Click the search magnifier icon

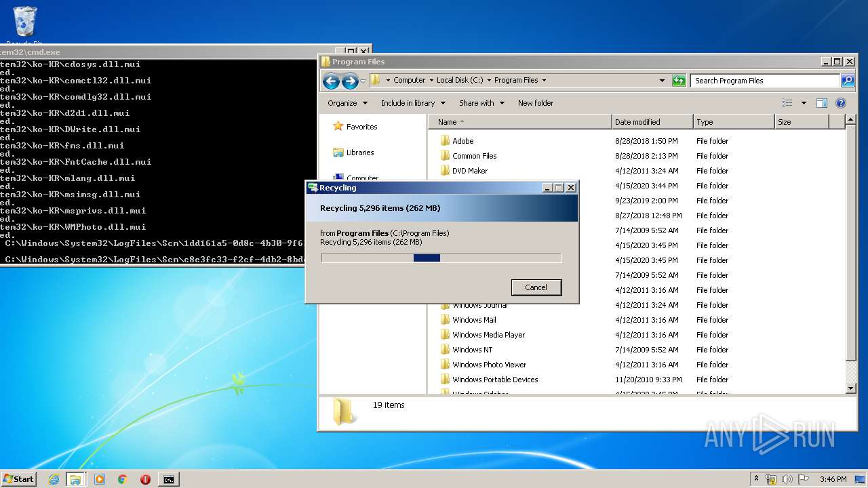(x=848, y=81)
